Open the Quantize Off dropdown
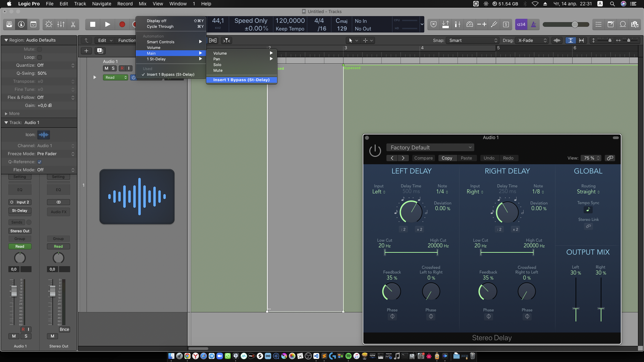Screen dimensions: 644x362 (x=56, y=65)
